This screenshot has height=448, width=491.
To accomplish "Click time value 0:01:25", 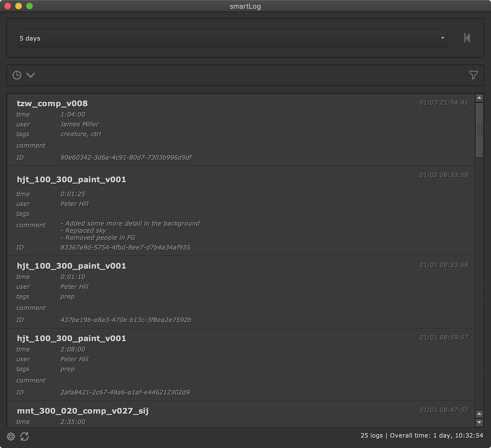I will click(x=73, y=194).
